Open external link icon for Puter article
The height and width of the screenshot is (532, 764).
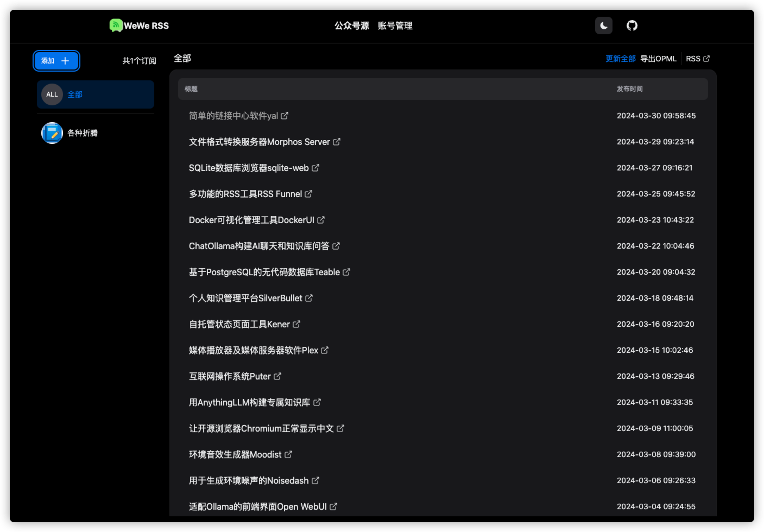tap(277, 376)
